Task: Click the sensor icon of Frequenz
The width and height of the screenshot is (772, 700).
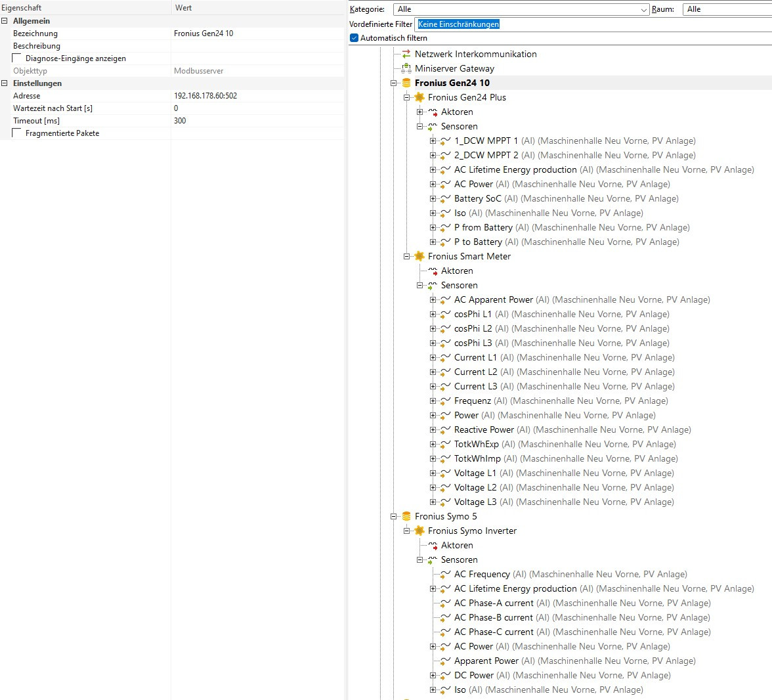Action: click(445, 401)
